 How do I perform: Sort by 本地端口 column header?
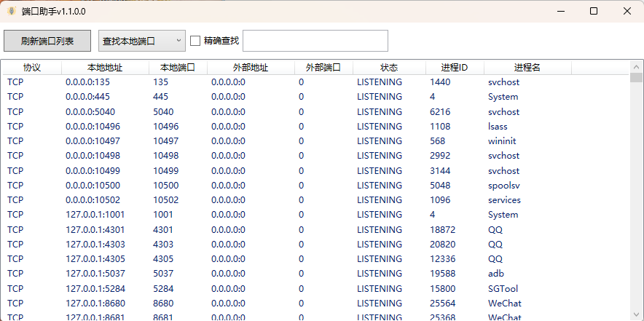[178, 67]
